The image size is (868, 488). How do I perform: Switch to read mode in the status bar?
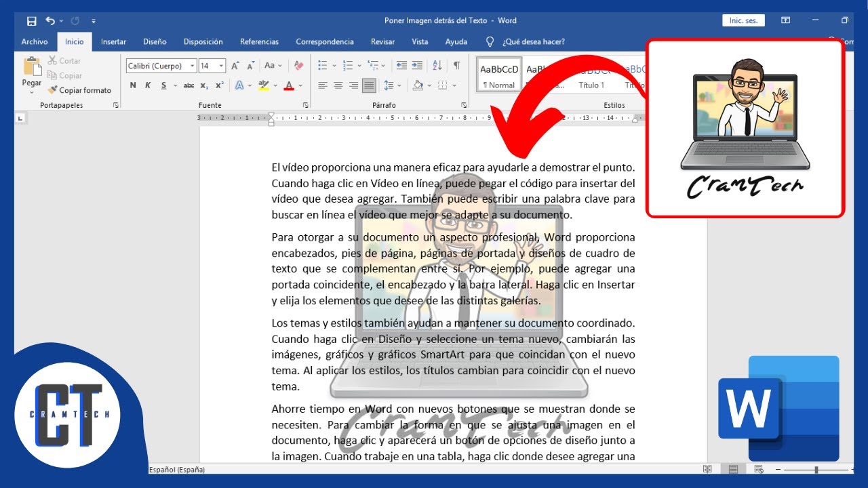pyautogui.click(x=707, y=469)
